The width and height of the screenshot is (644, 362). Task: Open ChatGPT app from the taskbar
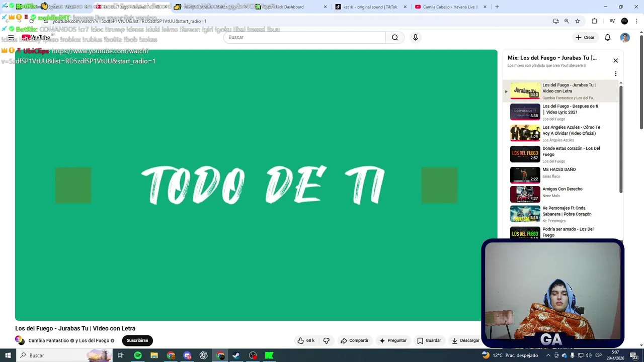(204, 355)
